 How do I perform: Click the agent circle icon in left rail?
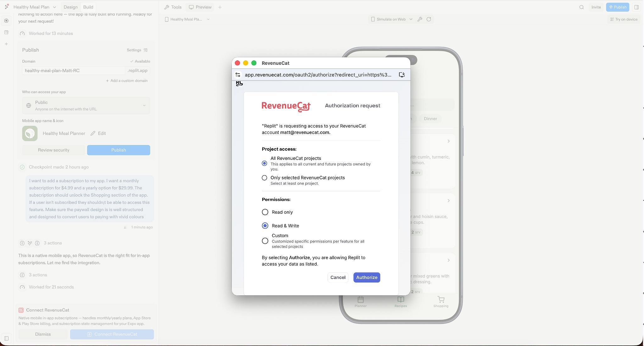pyautogui.click(x=6, y=21)
